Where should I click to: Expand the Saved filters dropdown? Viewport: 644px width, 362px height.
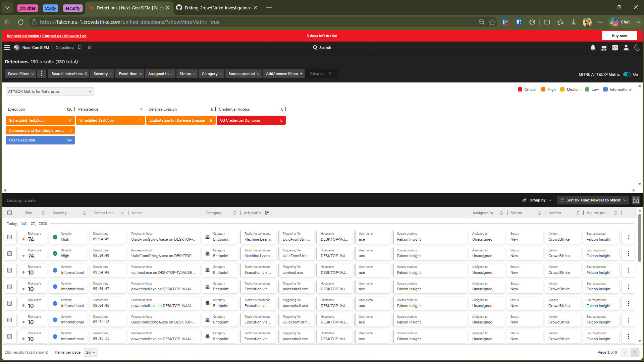tap(21, 74)
